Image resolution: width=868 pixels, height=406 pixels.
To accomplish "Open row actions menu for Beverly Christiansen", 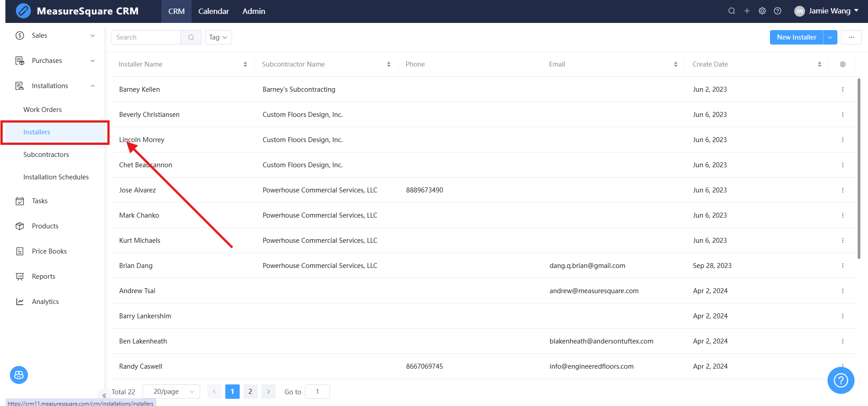I will 843,115.
